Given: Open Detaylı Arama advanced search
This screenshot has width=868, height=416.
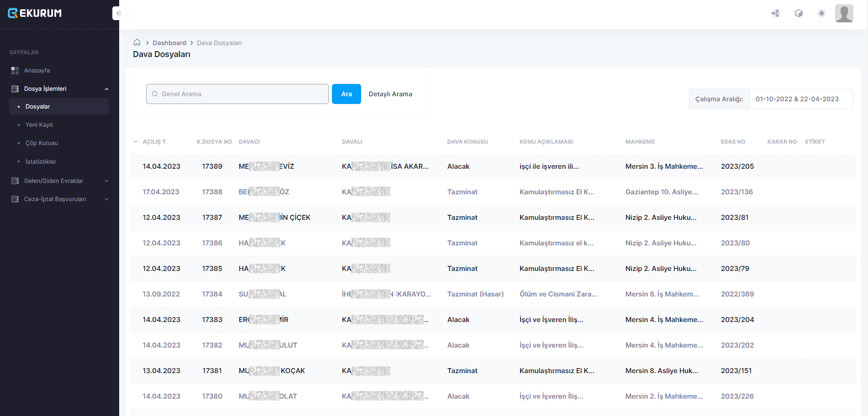Looking at the screenshot, I should [390, 94].
